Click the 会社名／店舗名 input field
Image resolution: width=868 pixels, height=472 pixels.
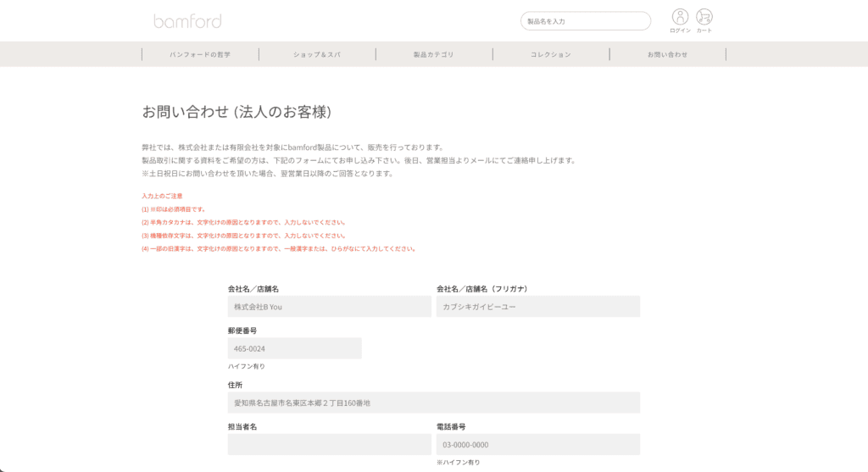coord(330,307)
